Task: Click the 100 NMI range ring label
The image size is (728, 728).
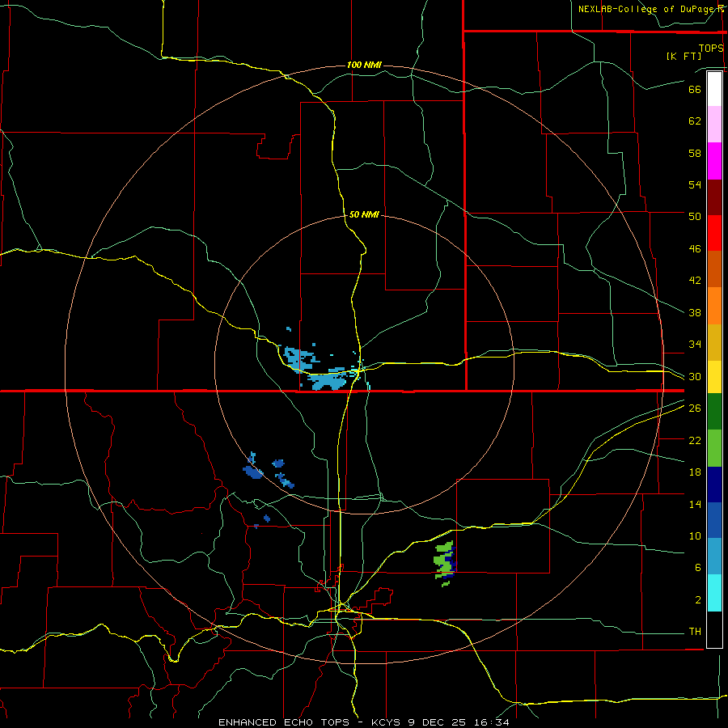Action: coord(364,65)
